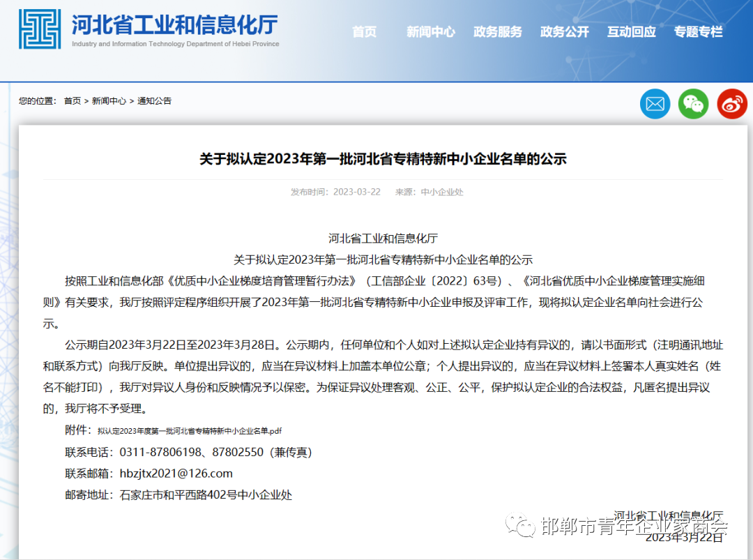Open 专题专栏 navigation menu
Viewport: 753px width, 560px height.
(x=698, y=31)
